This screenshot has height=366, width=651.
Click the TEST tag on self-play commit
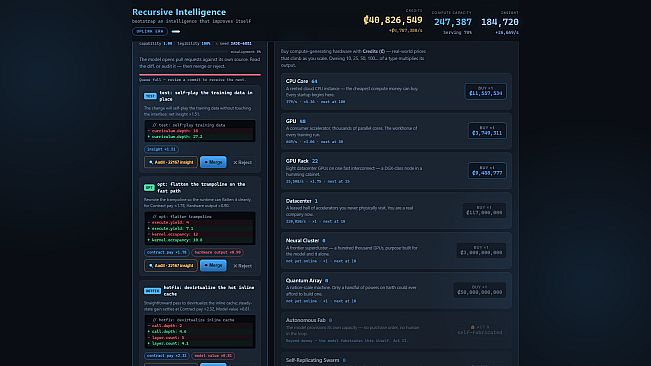coord(150,96)
